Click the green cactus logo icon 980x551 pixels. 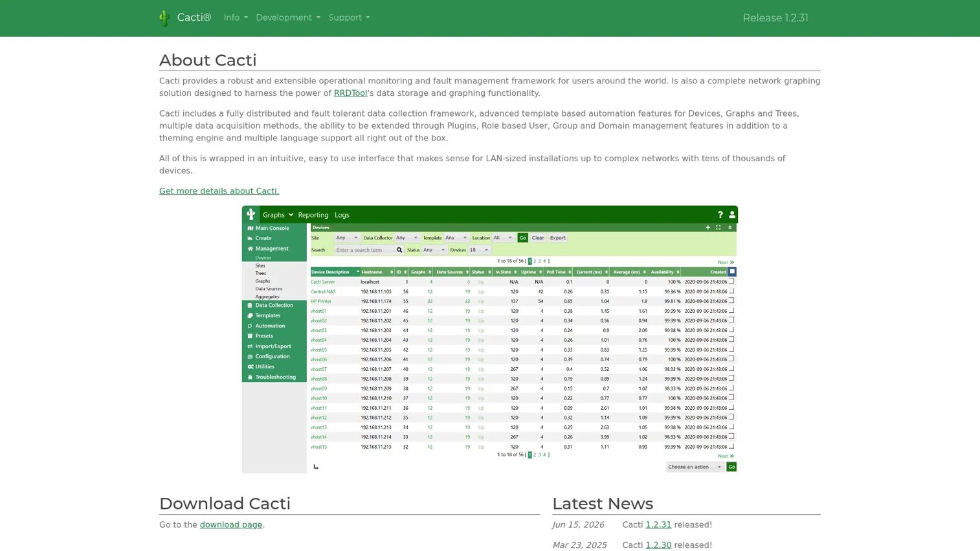(x=164, y=18)
